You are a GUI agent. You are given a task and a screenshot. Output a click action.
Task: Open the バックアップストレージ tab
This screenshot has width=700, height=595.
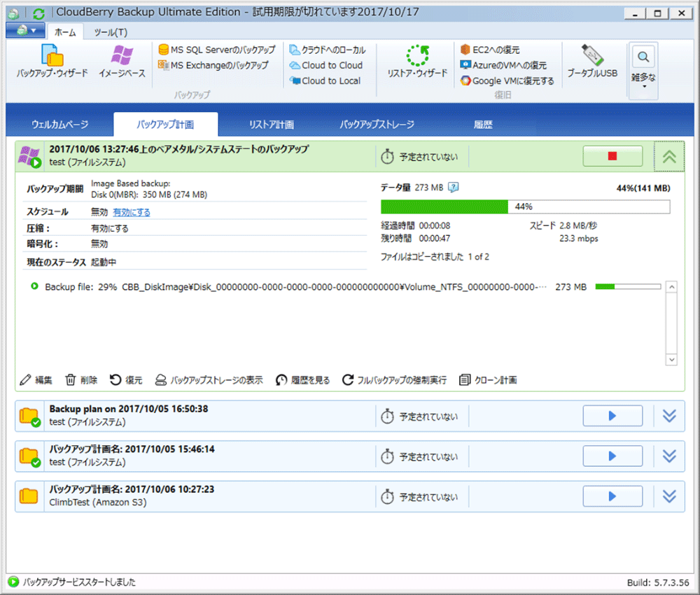pos(377,125)
